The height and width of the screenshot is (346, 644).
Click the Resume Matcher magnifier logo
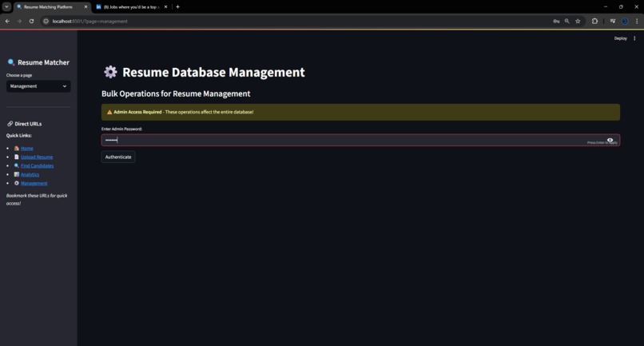[x=11, y=62]
